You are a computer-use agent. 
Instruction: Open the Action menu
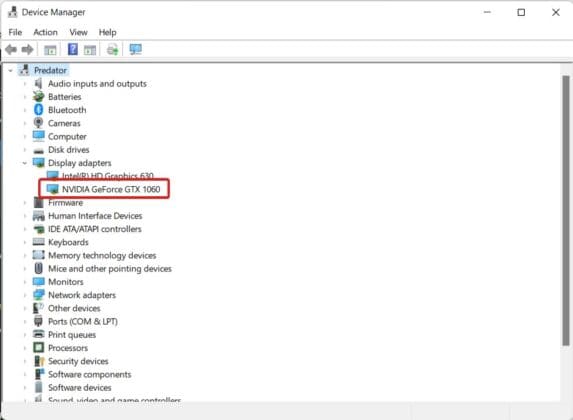pos(45,32)
